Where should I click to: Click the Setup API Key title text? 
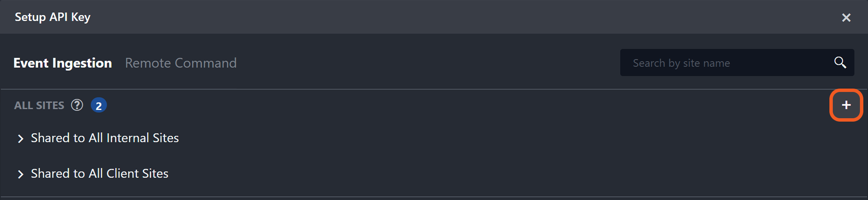pos(53,17)
